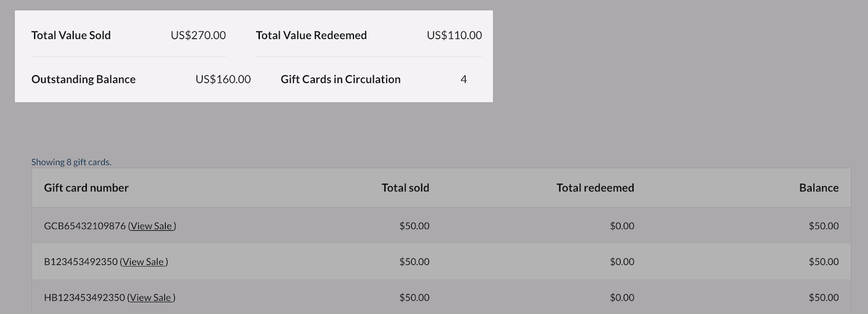Click the Showing 8 gift cards text
The image size is (868, 314).
pos(71,162)
